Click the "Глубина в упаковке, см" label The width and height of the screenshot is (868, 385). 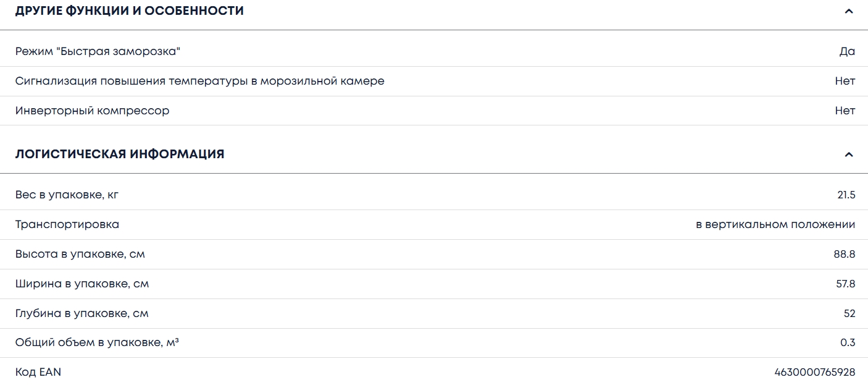(82, 313)
